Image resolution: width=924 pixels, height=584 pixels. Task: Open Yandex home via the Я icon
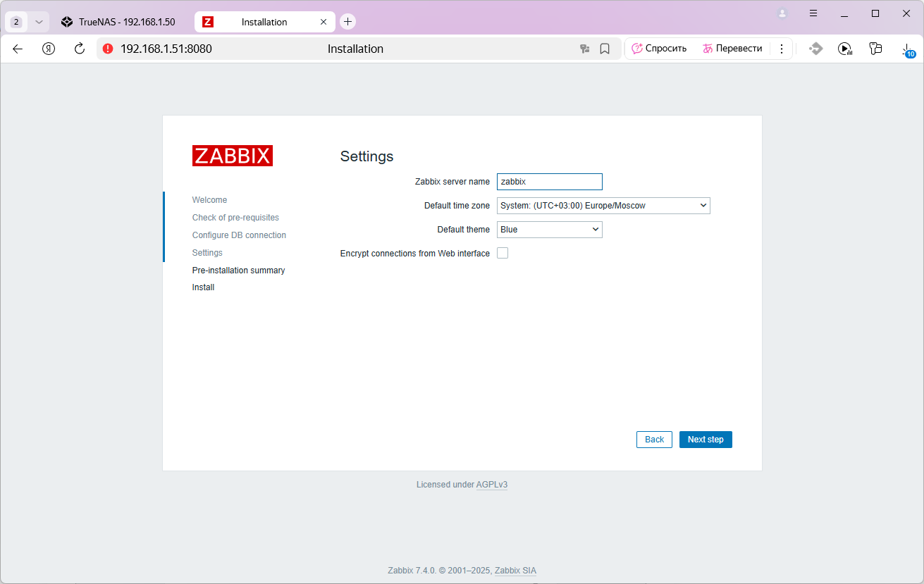tap(49, 49)
